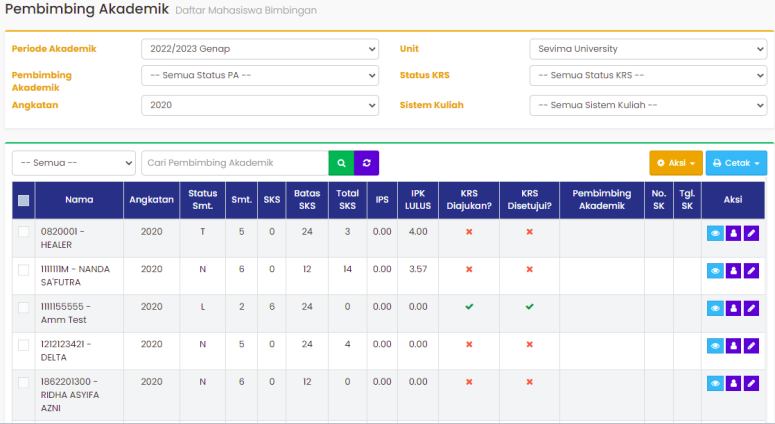Click the name '1111155555 - Amm Test'
The image size is (775, 424).
[x=66, y=313]
